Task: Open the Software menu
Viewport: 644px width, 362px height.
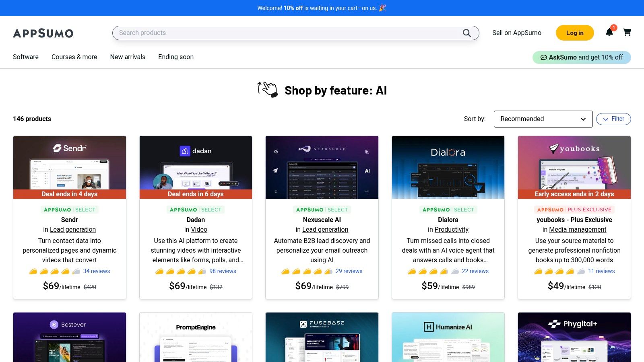Action: tap(26, 57)
